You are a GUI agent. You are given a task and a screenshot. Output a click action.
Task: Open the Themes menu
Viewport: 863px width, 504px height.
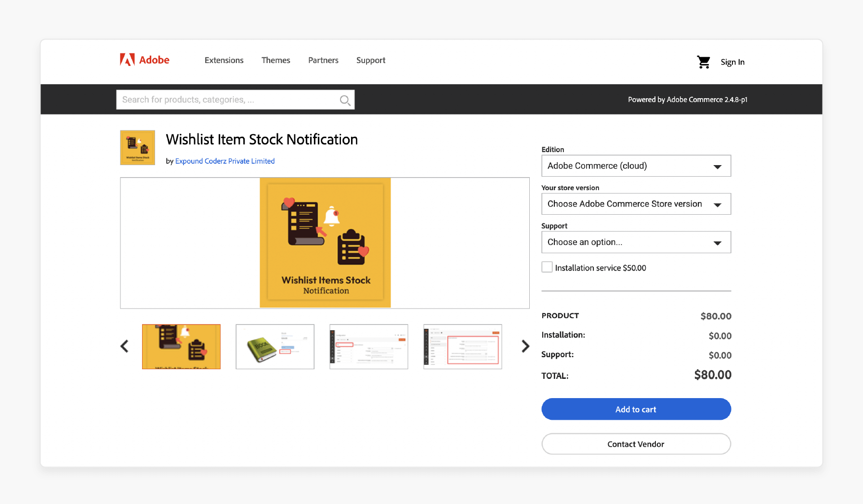(276, 60)
